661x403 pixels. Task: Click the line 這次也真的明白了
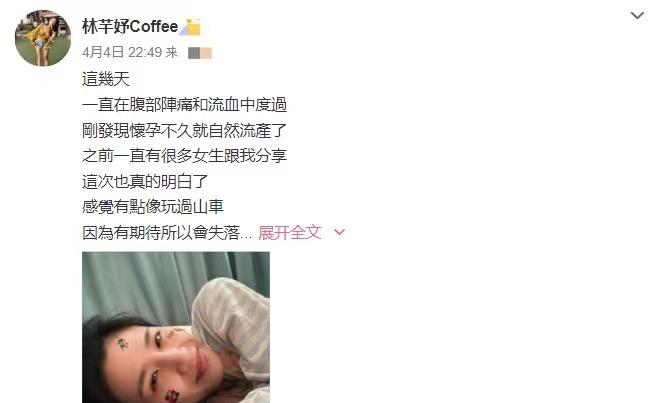(x=145, y=182)
